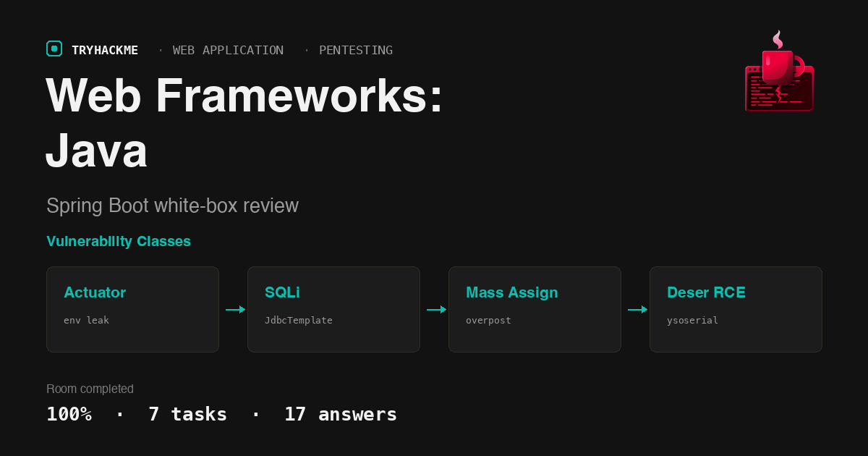Click the JdbcTemplate text

coord(299,320)
